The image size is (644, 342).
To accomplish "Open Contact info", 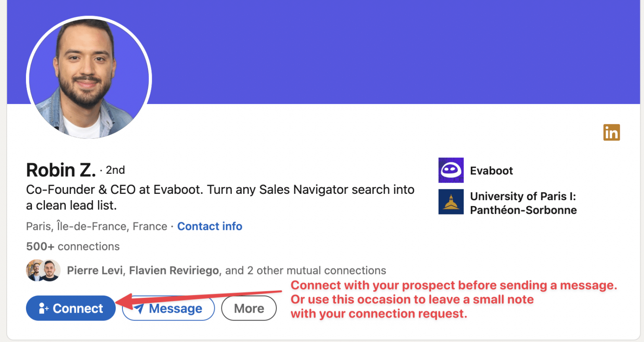I will pyautogui.click(x=210, y=226).
